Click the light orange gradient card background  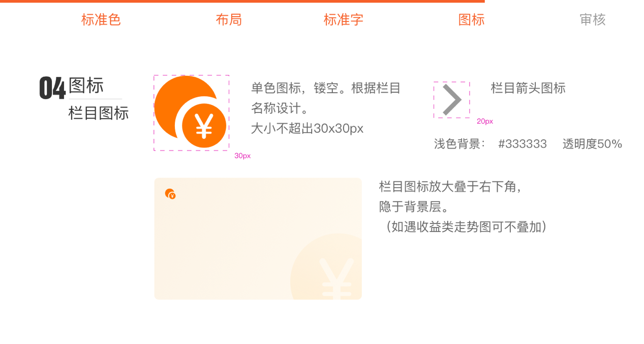pos(258,239)
